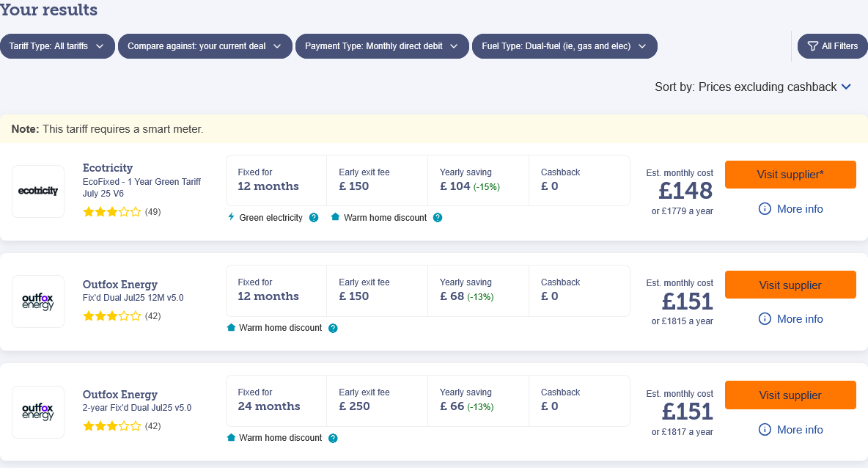
Task: Open Payment Type: Monthly direct debit dropdown
Action: [x=382, y=46]
